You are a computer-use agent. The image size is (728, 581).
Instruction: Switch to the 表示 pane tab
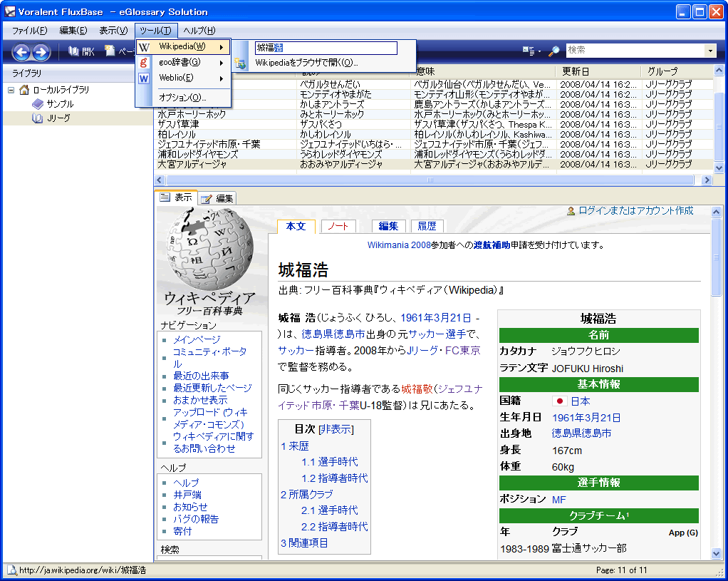[x=177, y=197]
